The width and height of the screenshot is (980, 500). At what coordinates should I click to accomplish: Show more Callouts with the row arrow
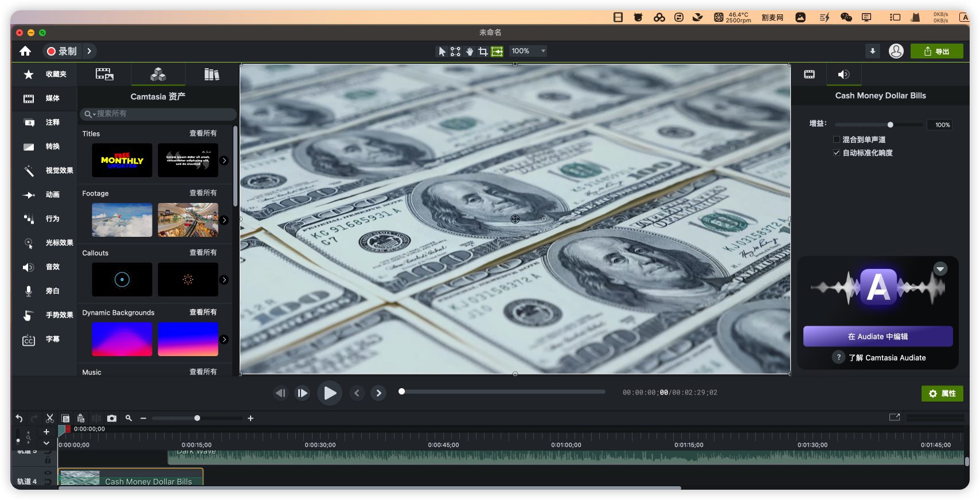[x=224, y=280]
